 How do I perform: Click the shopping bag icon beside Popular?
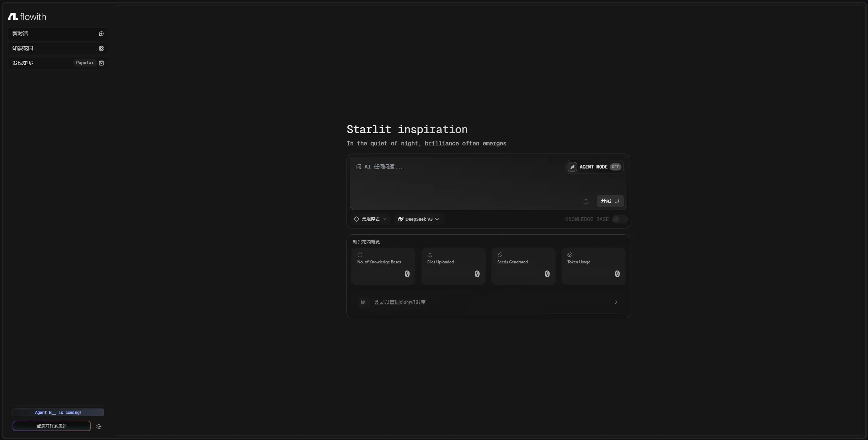point(101,63)
